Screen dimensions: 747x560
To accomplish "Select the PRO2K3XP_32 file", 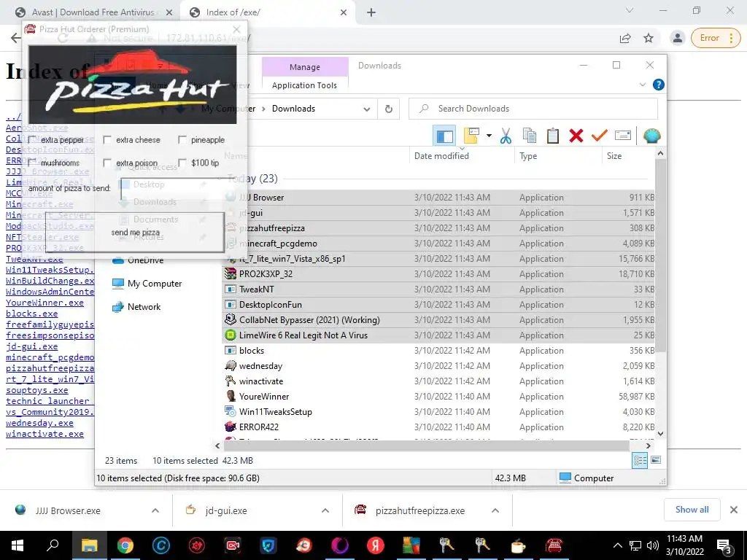I will click(x=438, y=274).
